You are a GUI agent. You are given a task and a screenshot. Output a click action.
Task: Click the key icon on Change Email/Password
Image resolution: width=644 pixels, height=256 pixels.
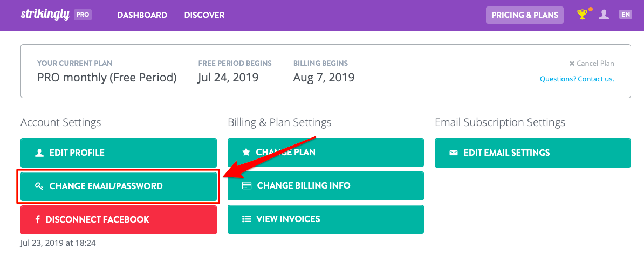(x=39, y=186)
